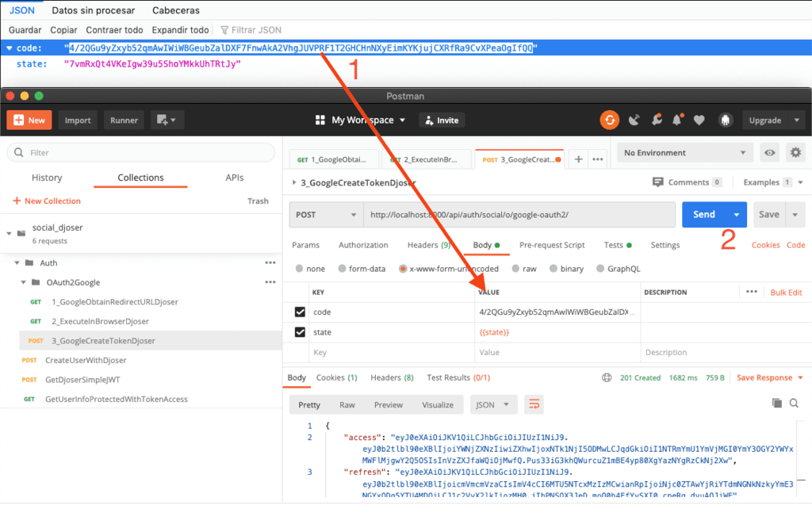Screen dimensions: 812x505
Task: Uncheck the code parameter checkbox
Action: click(x=300, y=312)
